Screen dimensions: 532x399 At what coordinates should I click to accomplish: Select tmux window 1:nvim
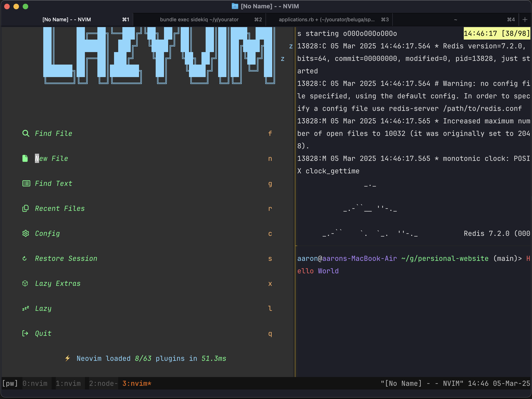tap(68, 383)
